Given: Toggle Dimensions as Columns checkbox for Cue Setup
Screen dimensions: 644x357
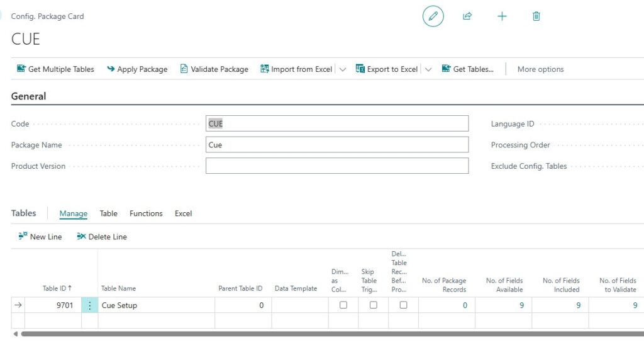Looking at the screenshot, I should tap(343, 305).
